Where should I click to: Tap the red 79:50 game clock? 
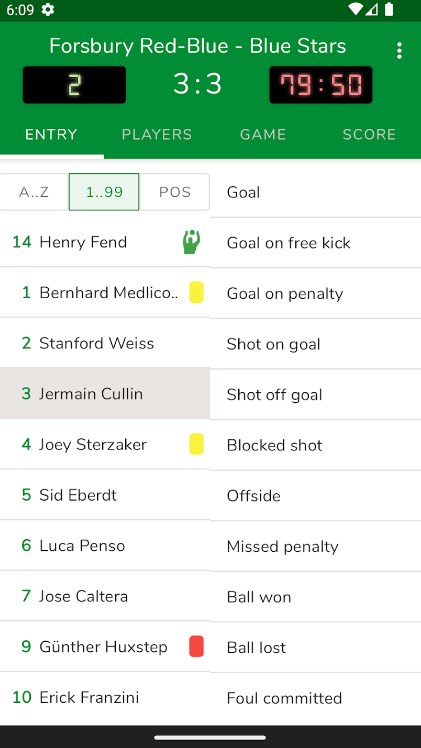pos(321,85)
